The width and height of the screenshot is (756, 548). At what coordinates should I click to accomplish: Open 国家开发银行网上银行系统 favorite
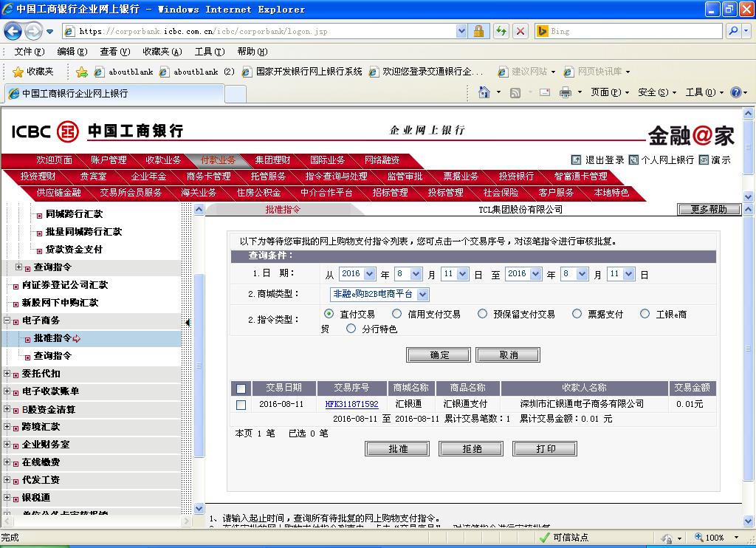click(302, 72)
